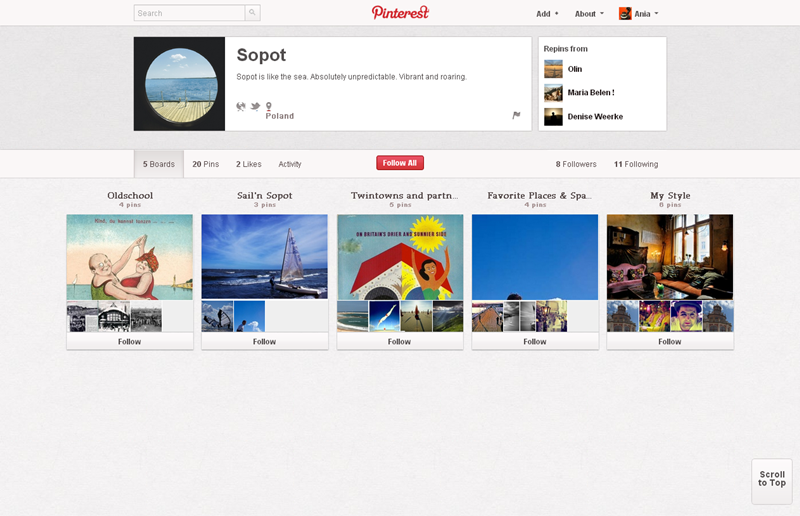Open the 2 Likes tab
Screen dimensions: 800x516
249,164
